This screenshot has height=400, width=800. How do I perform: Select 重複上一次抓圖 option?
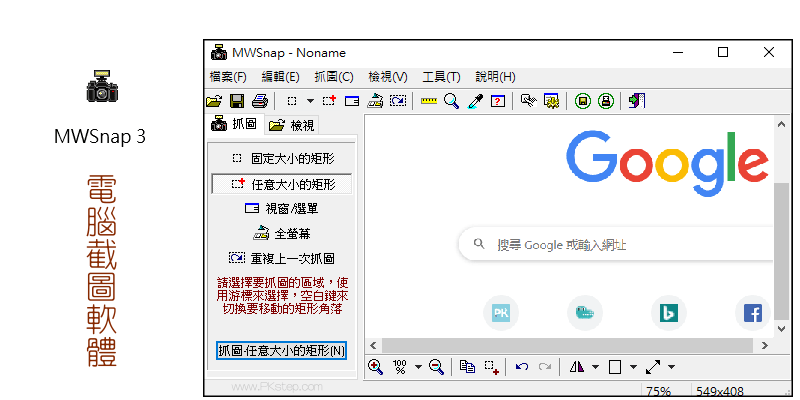click(282, 259)
